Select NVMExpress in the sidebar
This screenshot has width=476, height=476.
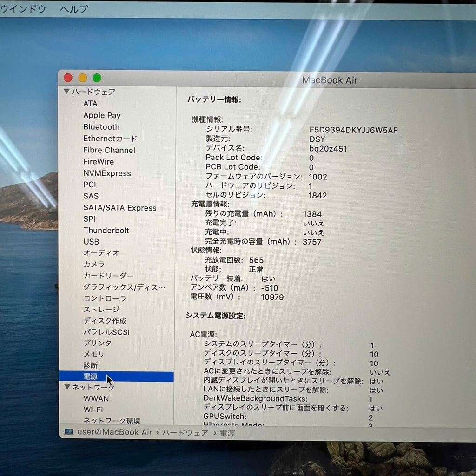(107, 173)
